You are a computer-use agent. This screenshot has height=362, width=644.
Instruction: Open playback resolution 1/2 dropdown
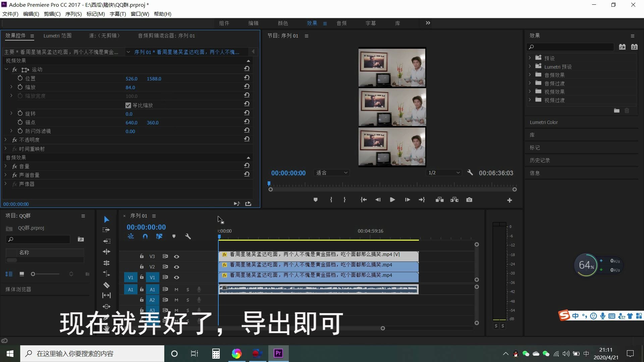coord(444,173)
